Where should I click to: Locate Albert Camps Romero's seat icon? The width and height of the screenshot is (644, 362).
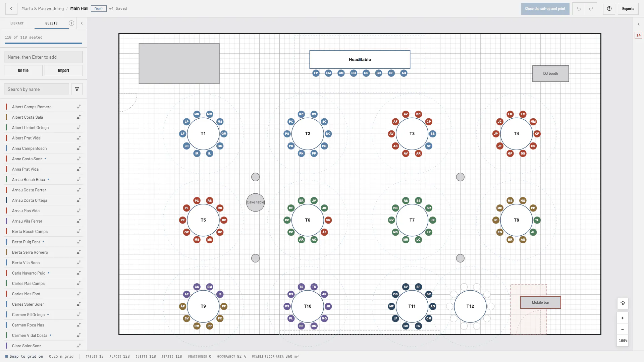[x=79, y=107]
